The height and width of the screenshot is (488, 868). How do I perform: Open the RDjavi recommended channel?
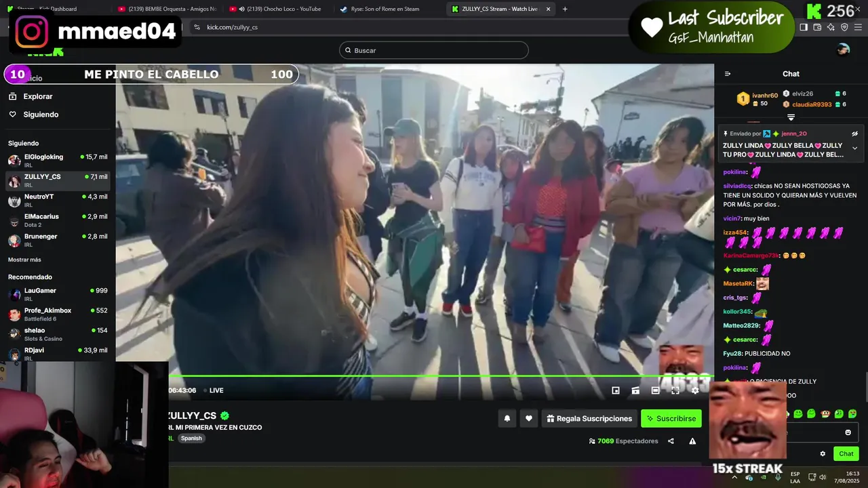pyautogui.click(x=58, y=353)
